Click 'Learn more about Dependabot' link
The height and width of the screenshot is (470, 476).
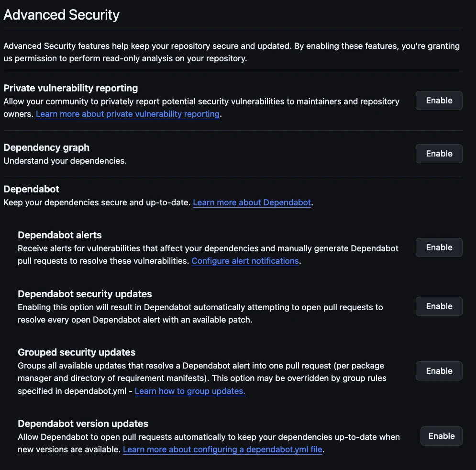pos(252,202)
